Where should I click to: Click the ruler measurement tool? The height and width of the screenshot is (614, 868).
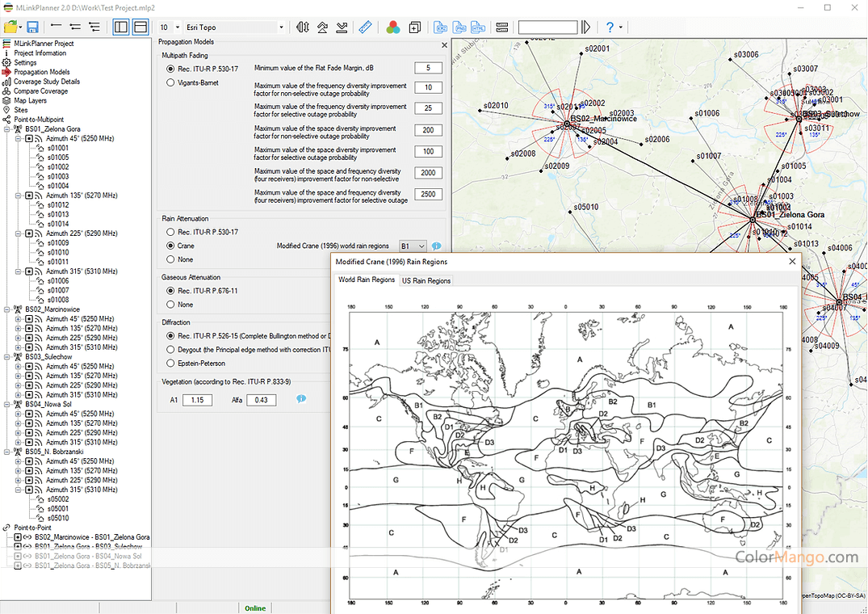[364, 27]
